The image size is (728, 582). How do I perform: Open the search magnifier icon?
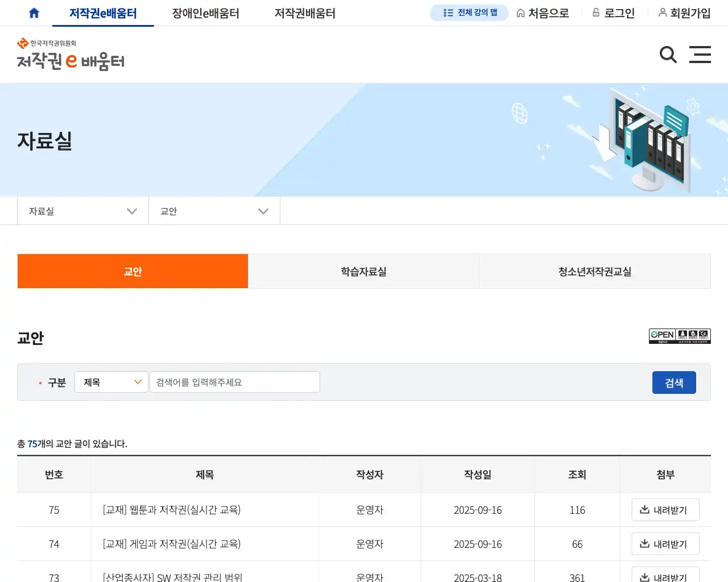pyautogui.click(x=668, y=55)
